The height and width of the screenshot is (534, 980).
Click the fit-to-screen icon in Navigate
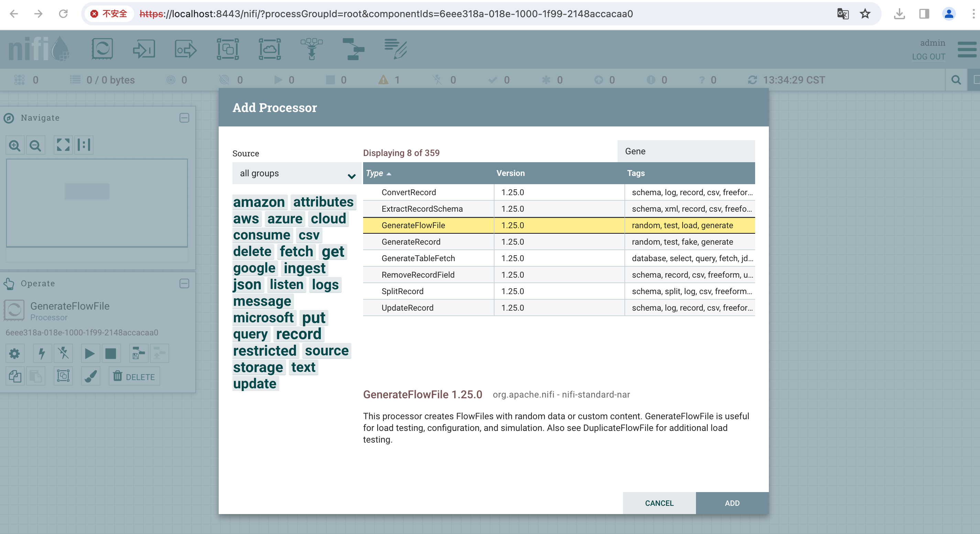pos(63,145)
